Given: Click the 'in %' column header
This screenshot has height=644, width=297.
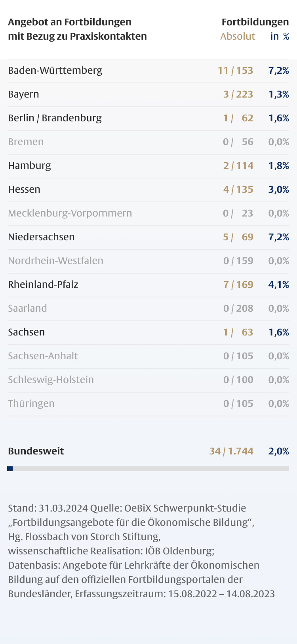Looking at the screenshot, I should point(280,36).
